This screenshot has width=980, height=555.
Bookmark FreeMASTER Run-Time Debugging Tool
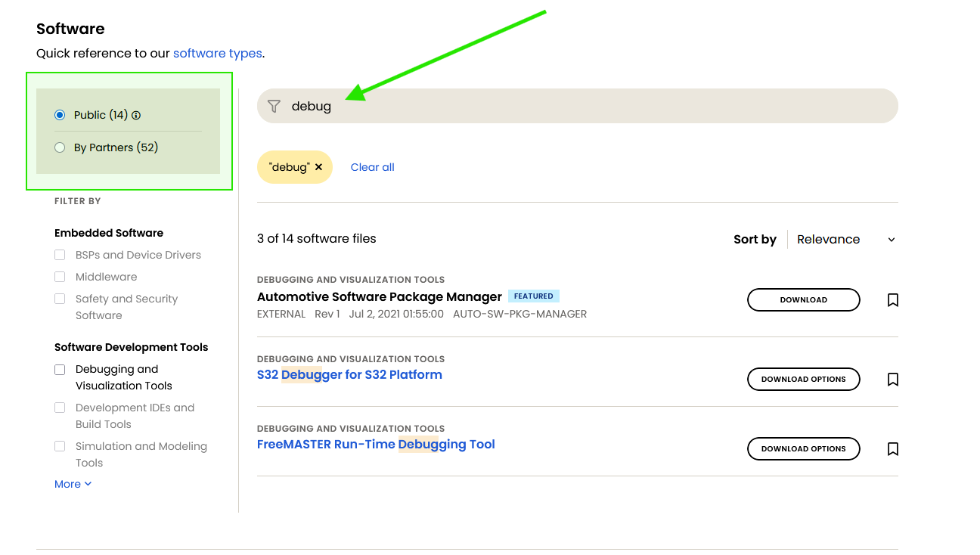893,449
